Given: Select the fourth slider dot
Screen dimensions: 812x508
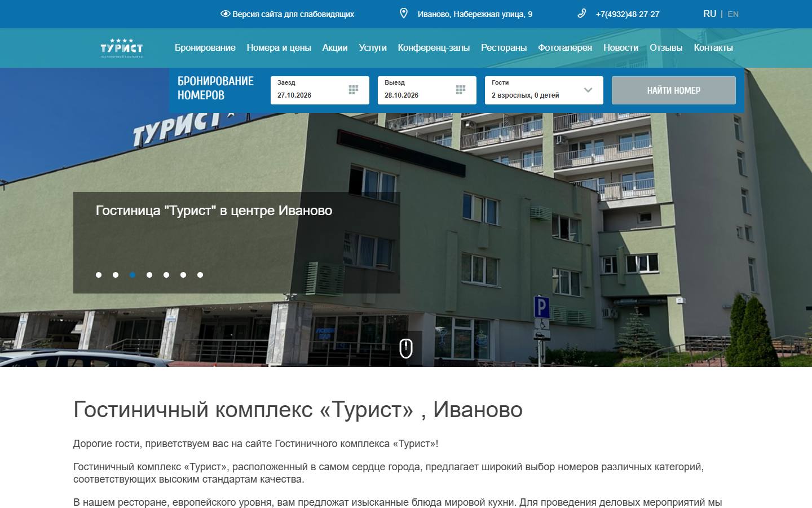Looking at the screenshot, I should (x=149, y=275).
